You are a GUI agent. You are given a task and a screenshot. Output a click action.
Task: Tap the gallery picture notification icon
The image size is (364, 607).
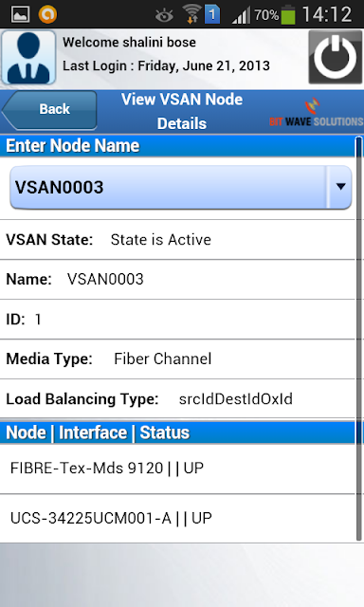tap(20, 14)
